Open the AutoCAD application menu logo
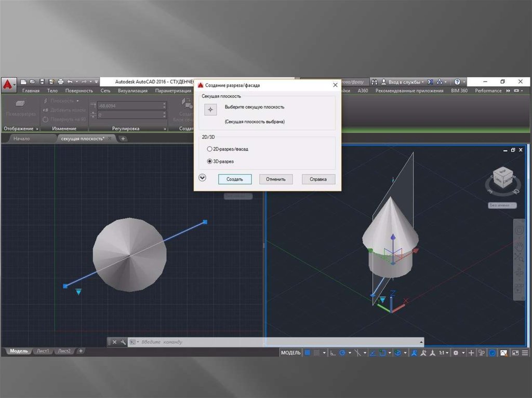The width and height of the screenshot is (532, 398). (x=8, y=83)
